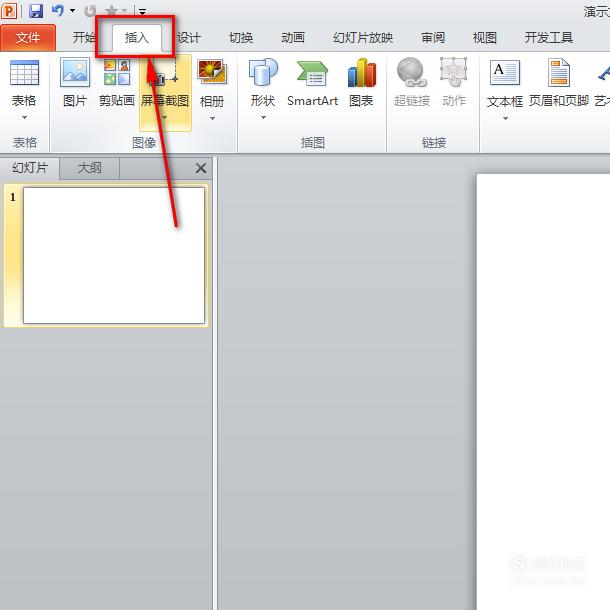610x610 pixels.
Task: Open Customize Quick Access Toolbar dropdown
Action: [143, 12]
